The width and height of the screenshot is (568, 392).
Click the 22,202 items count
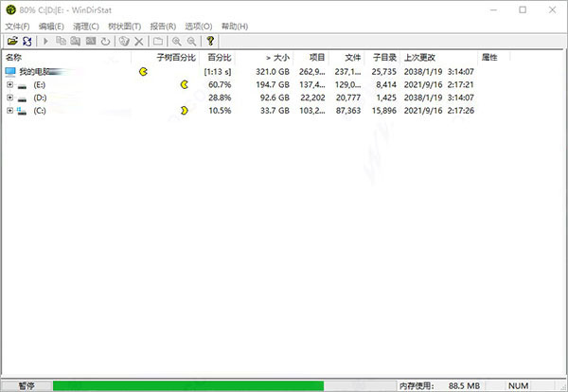[x=312, y=98]
